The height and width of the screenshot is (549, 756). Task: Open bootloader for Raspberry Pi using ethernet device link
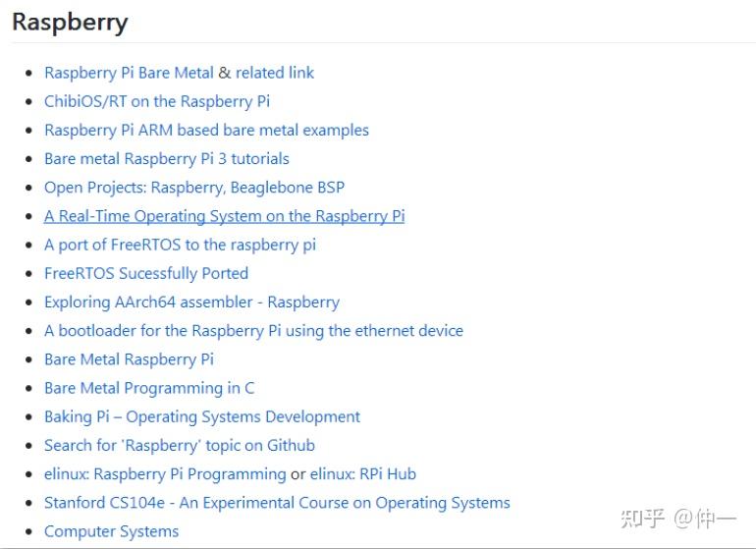coord(253,331)
